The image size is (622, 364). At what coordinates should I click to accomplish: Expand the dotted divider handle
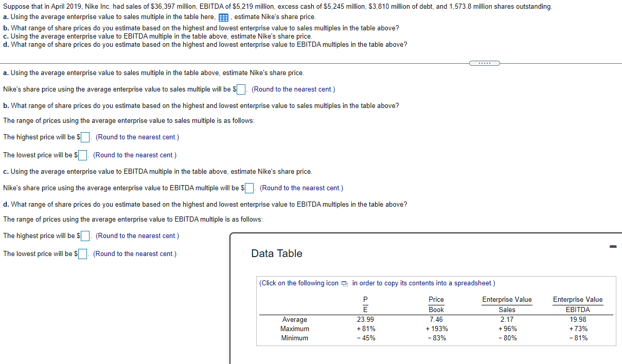(x=484, y=63)
